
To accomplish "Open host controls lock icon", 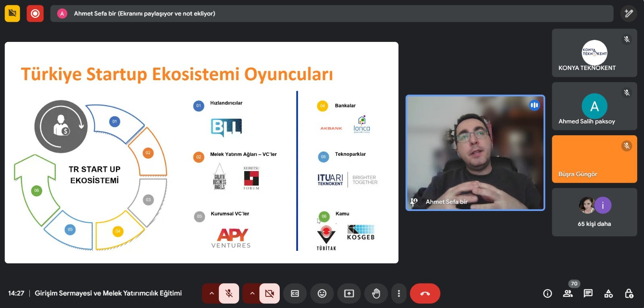I will [x=629, y=294].
